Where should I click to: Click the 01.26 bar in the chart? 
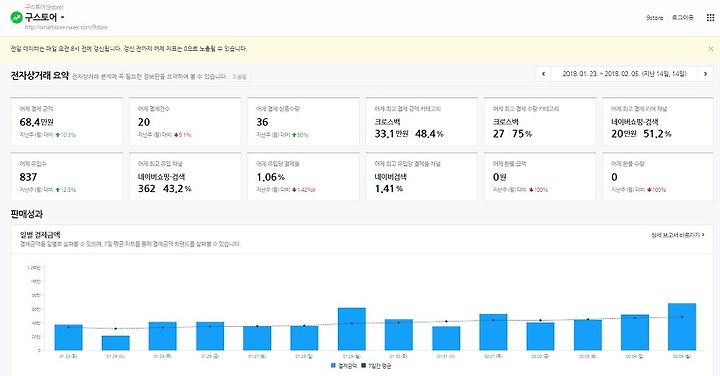tap(210, 336)
